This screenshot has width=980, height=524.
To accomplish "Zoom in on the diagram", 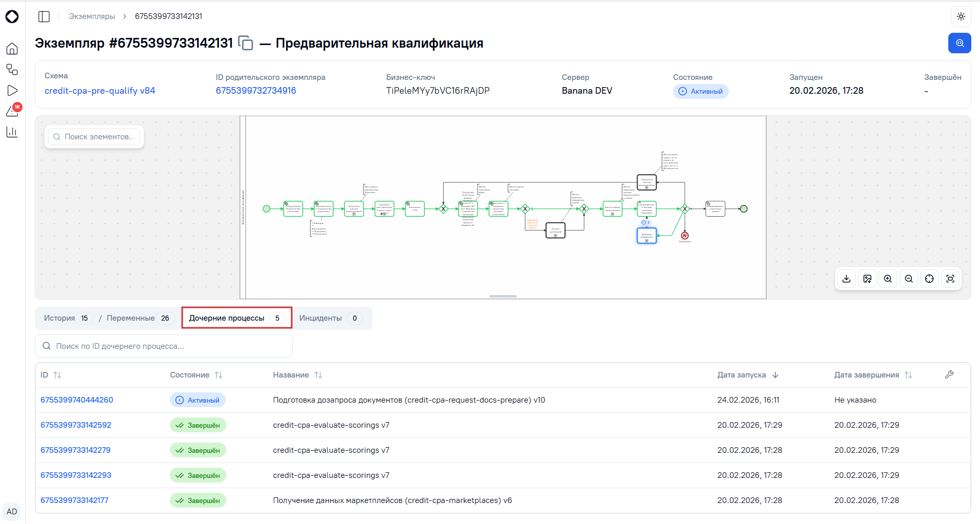I will (888, 279).
